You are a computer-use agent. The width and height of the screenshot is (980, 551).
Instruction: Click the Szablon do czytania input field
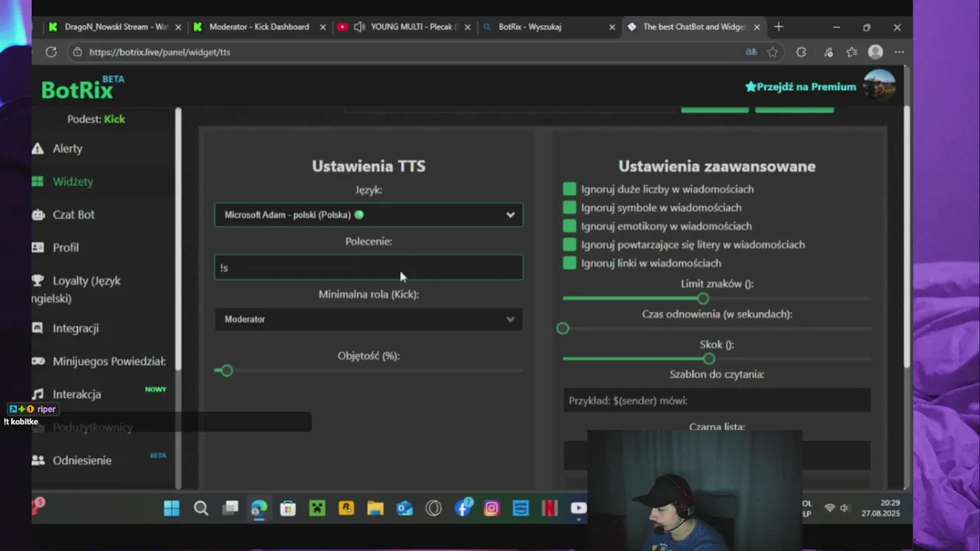(717, 400)
